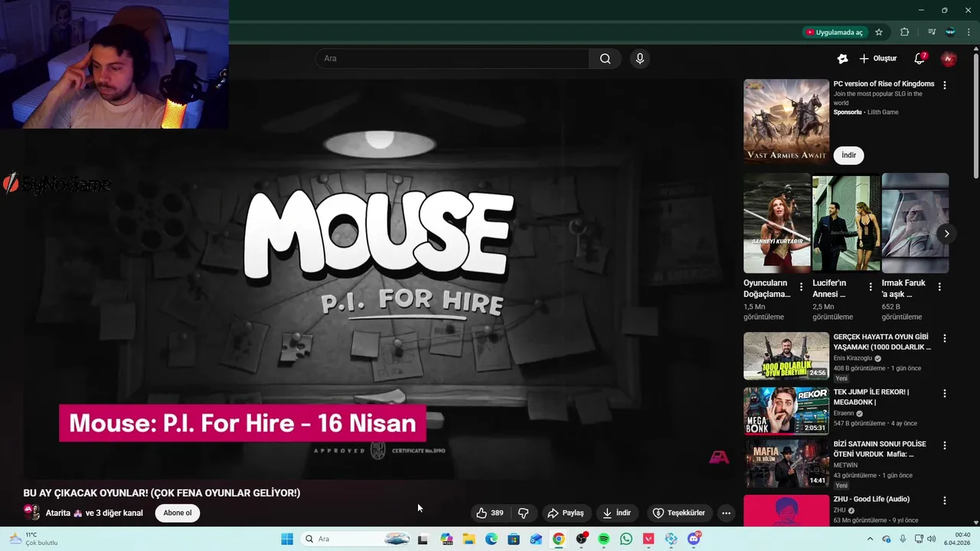
Task: Open Rise of Kingdoms ad thumbnail
Action: coord(786,122)
